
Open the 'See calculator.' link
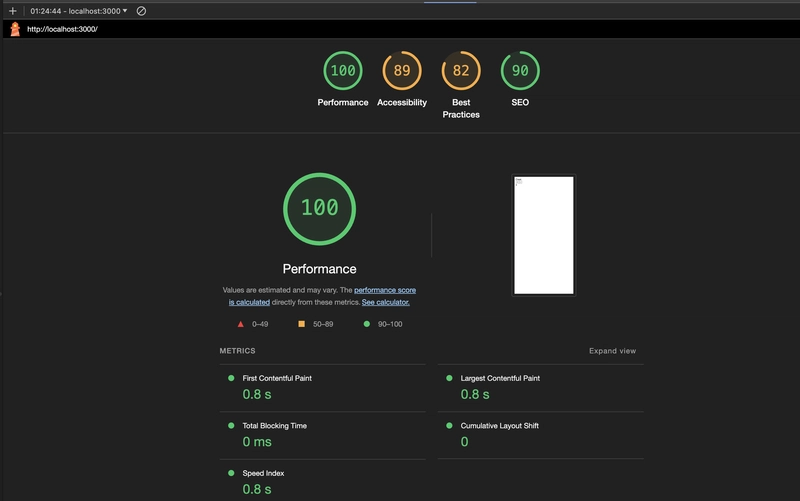point(386,302)
